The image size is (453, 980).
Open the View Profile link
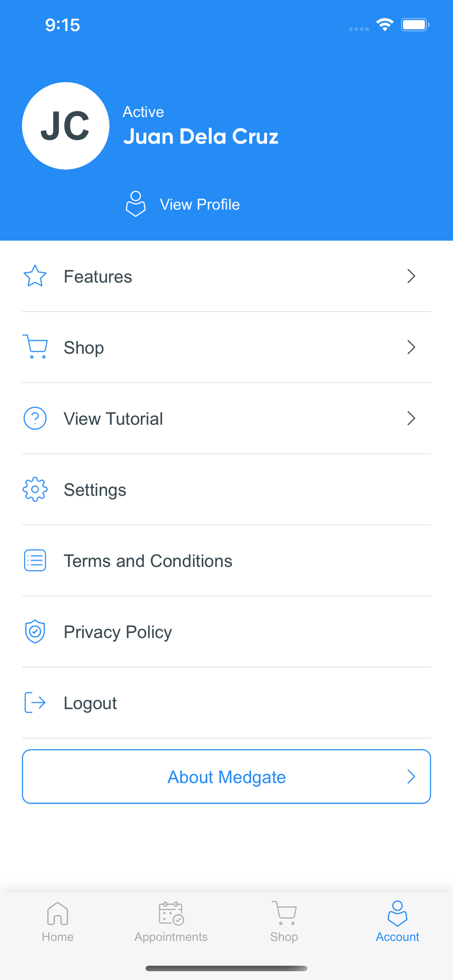click(x=200, y=204)
